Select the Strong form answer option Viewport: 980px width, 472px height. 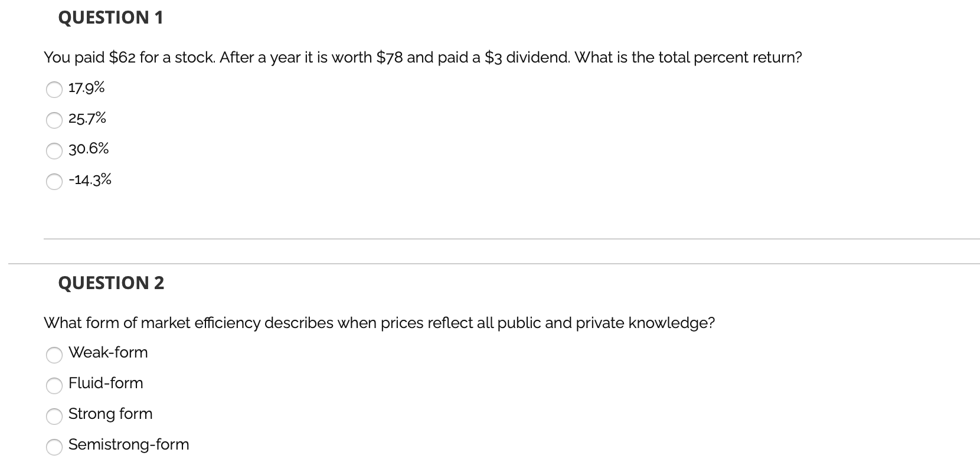pyautogui.click(x=54, y=417)
